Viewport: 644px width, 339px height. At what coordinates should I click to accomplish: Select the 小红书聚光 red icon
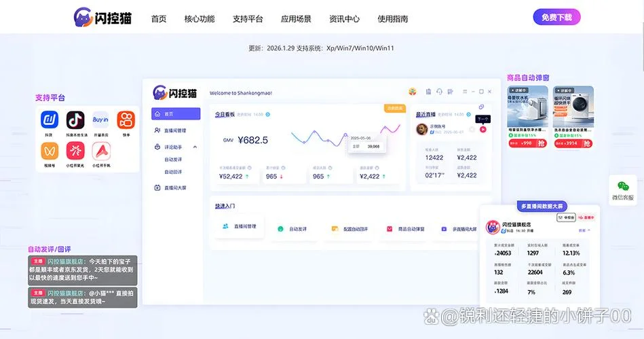click(75, 151)
